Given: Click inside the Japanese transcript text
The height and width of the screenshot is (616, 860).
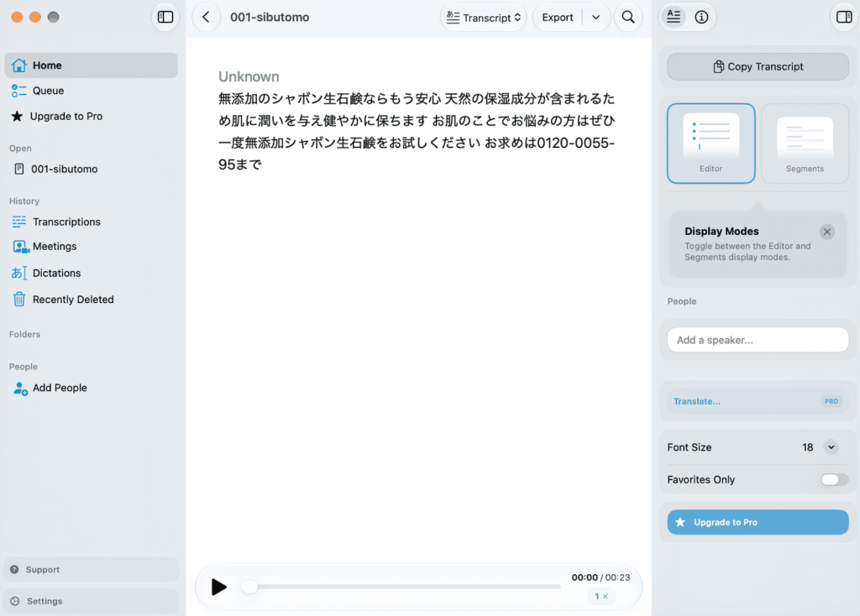Looking at the screenshot, I should pyautogui.click(x=417, y=132).
